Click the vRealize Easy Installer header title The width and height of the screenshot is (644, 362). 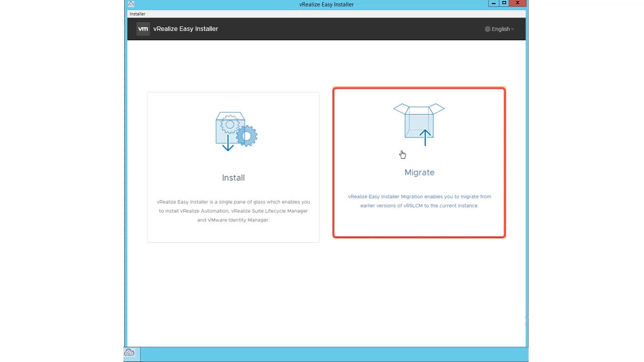coord(185,29)
